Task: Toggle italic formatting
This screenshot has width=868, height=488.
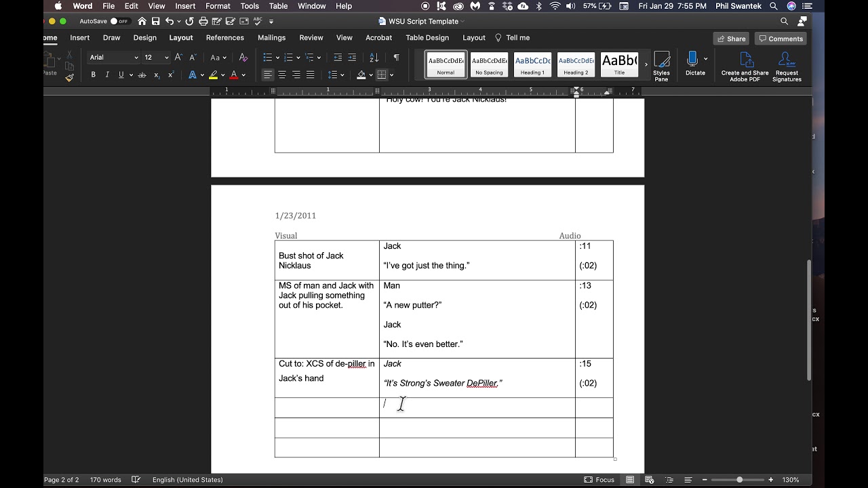Action: coord(107,75)
